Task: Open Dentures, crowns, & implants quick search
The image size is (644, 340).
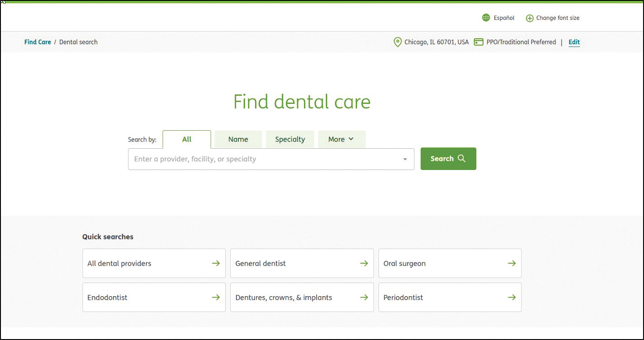Action: (302, 297)
